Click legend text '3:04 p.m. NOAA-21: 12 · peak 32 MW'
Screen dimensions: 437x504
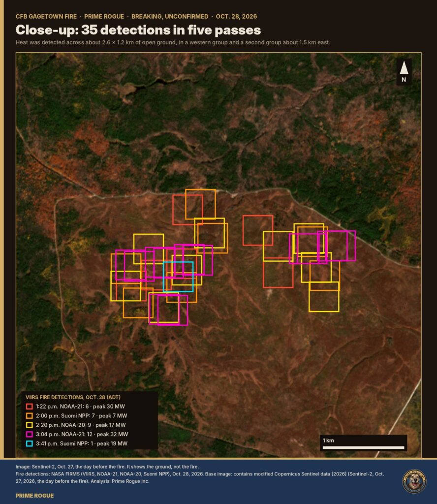coord(82,434)
